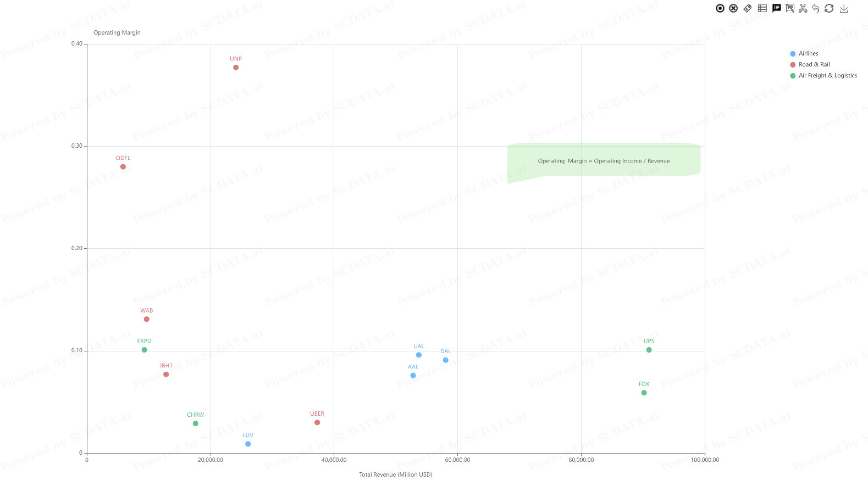
Task: Click the '60,000.00' x-axis label
Action: point(458,460)
